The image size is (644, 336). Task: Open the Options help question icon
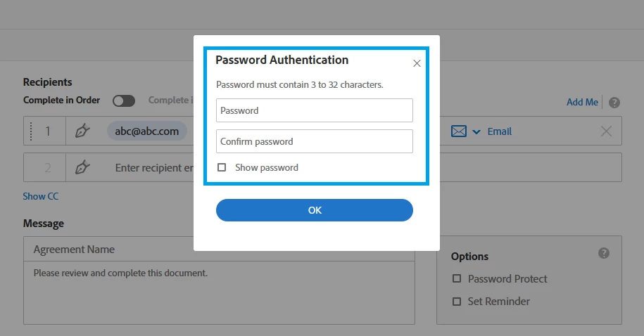[604, 253]
